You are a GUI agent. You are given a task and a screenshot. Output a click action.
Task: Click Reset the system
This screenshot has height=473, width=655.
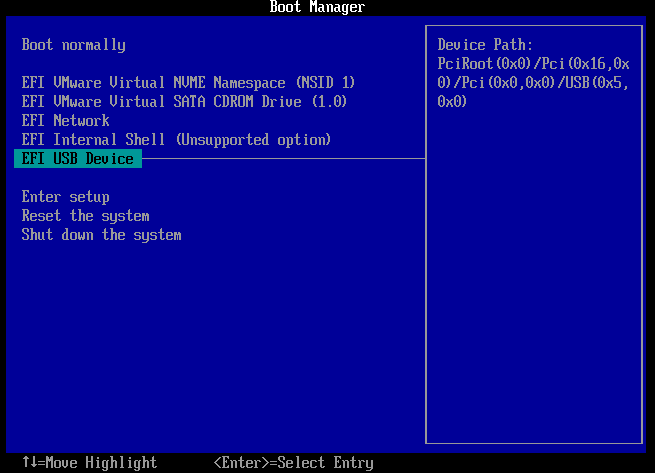pos(86,216)
